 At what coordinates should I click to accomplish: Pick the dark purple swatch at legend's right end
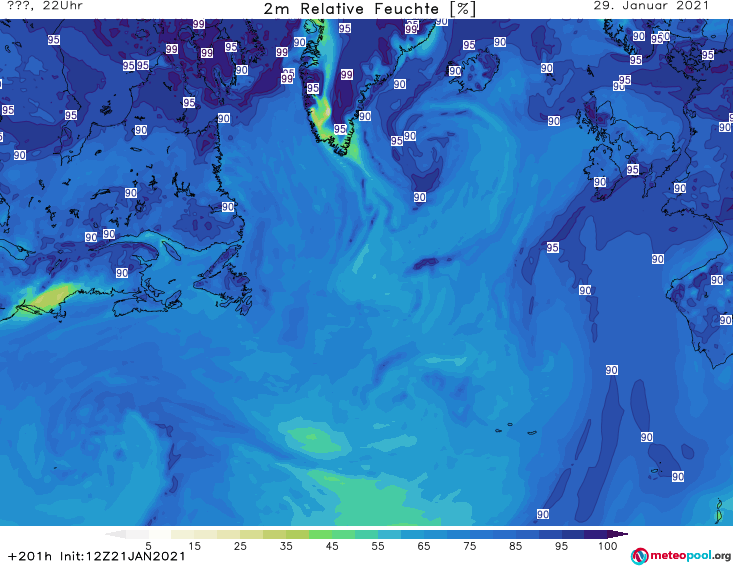tap(618, 534)
